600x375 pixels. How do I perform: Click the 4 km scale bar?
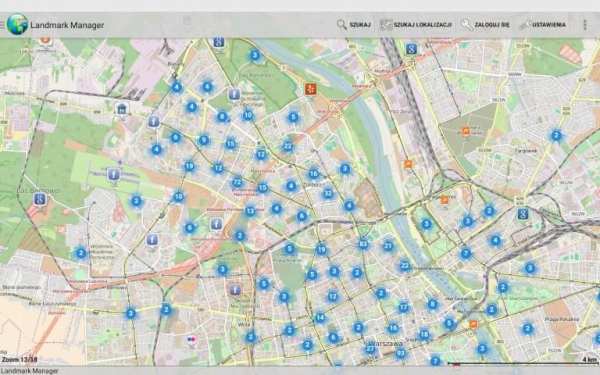pos(522,362)
